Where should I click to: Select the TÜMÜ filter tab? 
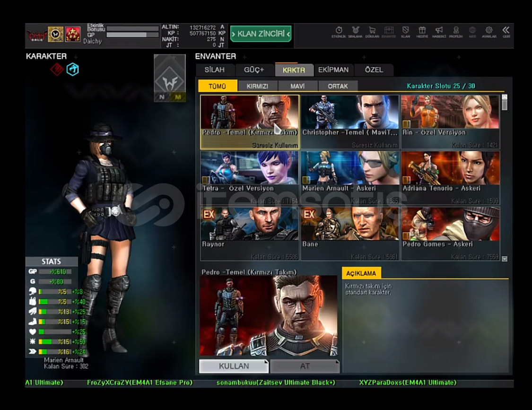218,86
